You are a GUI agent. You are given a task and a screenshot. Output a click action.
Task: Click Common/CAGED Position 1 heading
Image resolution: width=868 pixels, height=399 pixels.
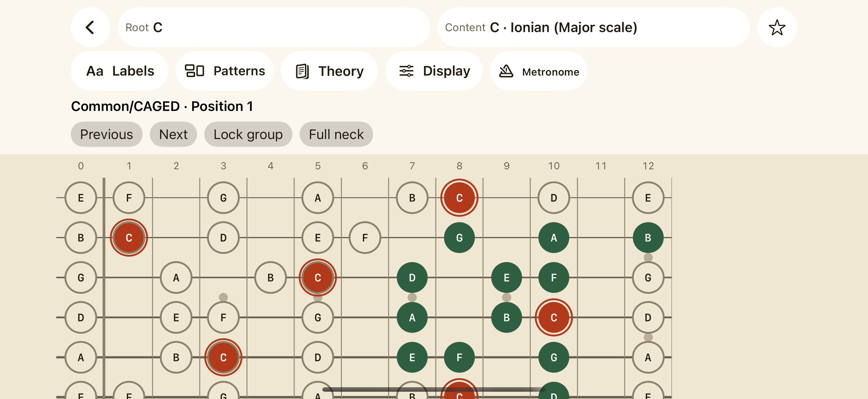point(162,106)
